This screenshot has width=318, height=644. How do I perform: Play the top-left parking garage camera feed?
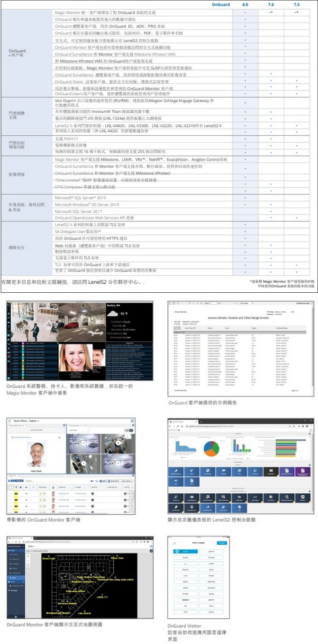pyautogui.click(x=83, y=443)
